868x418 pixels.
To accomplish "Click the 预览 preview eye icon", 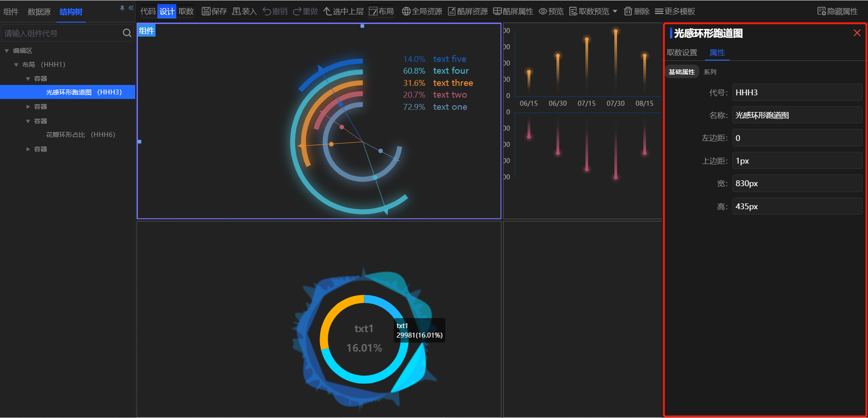I will [543, 11].
